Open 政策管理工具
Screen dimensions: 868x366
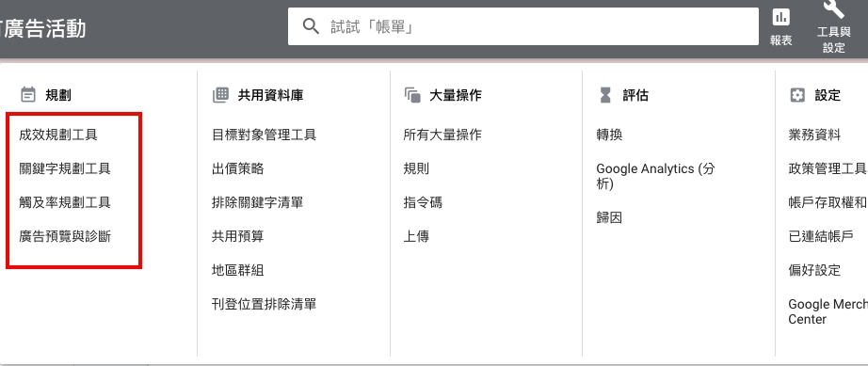(827, 168)
